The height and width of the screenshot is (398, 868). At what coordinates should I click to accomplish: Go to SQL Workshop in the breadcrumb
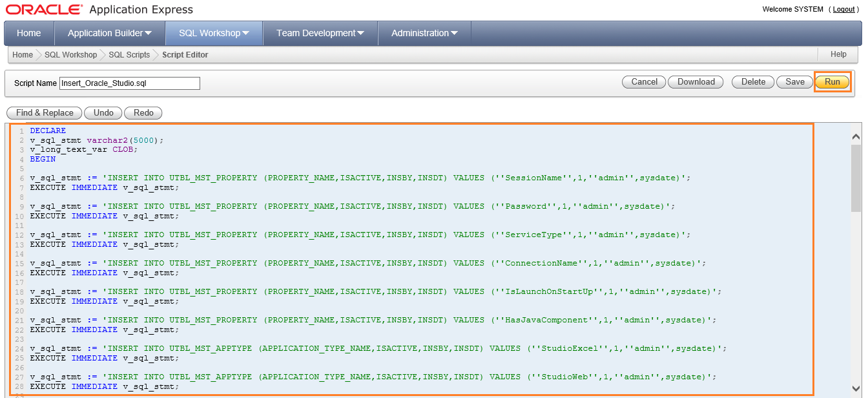pyautogui.click(x=70, y=55)
